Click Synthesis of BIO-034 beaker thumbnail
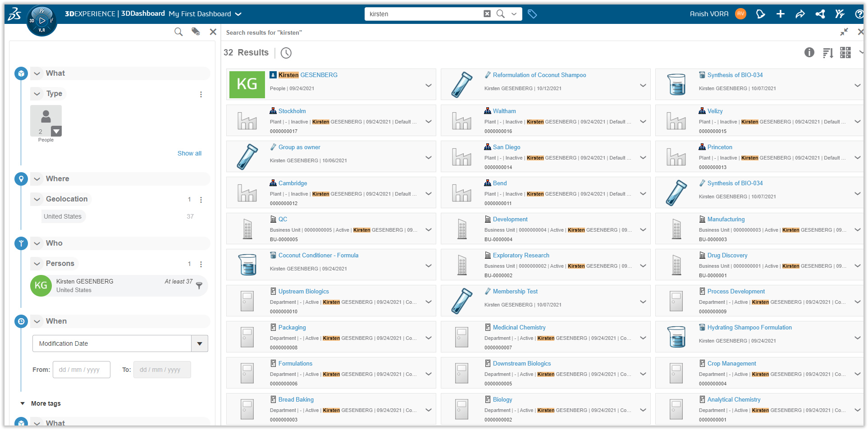This screenshot has height=430, width=868. point(676,84)
